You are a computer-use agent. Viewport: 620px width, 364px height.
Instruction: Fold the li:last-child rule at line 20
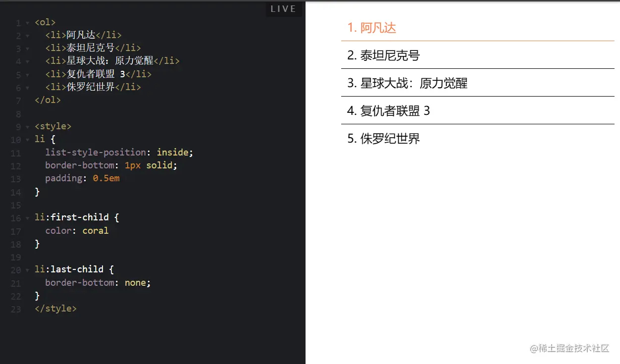click(27, 270)
